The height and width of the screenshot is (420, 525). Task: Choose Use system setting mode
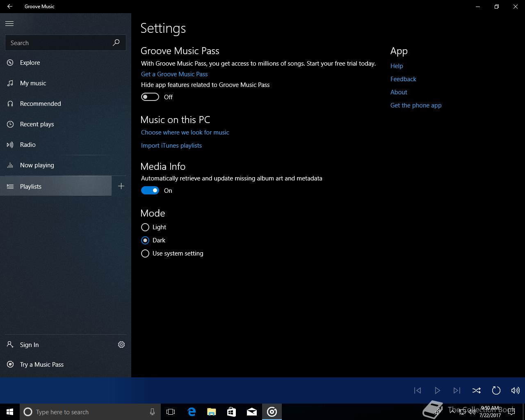[x=145, y=253]
